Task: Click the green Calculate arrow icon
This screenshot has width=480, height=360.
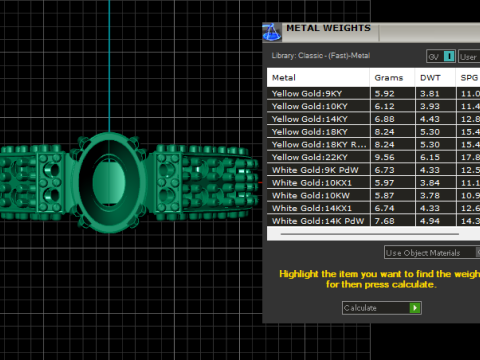Action: [415, 308]
